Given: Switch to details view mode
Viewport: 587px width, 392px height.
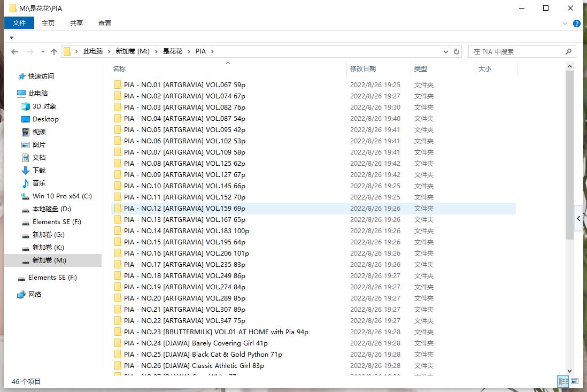Looking at the screenshot, I should pos(563,381).
